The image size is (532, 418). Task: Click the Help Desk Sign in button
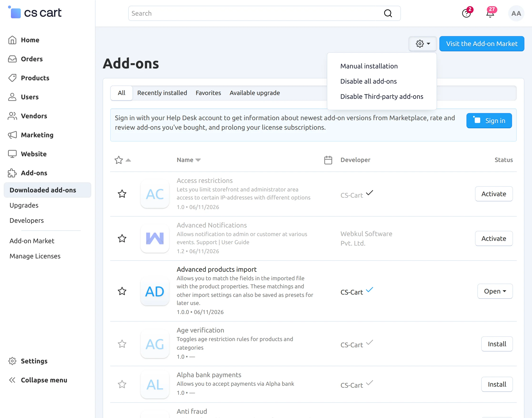tap(489, 121)
